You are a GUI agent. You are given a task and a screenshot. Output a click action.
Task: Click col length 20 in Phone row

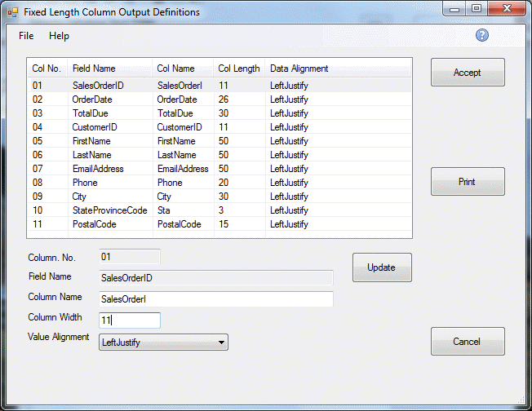[x=224, y=183]
